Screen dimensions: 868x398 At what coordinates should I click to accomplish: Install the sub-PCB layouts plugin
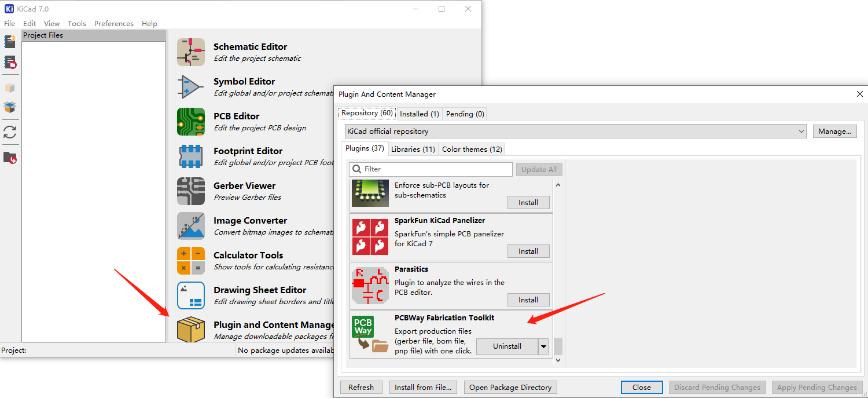point(528,203)
